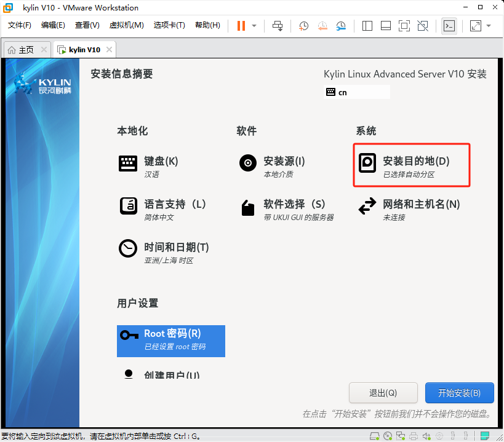Click the 安装信息摘要 heading text
The image size is (504, 442).
[121, 74]
